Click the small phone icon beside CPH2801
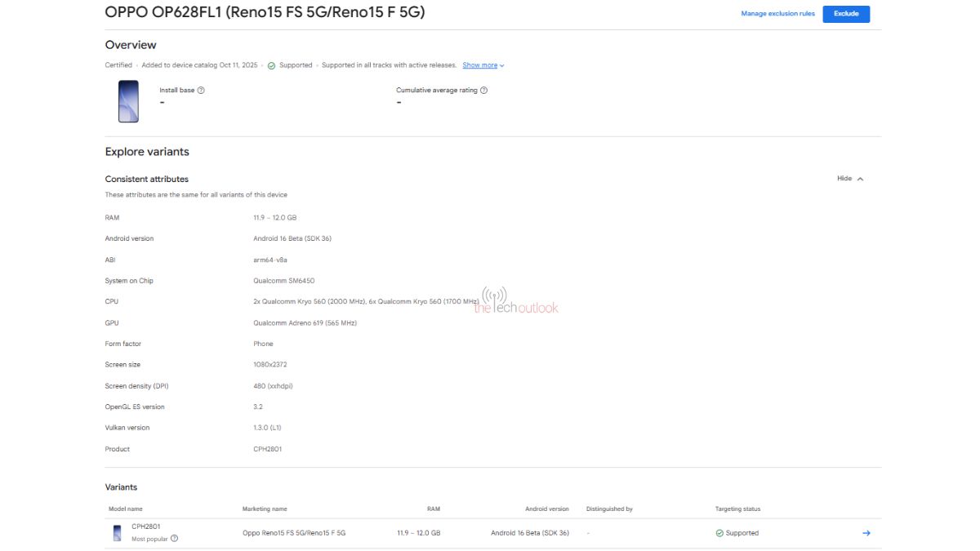Image resolution: width=980 pixels, height=551 pixels. coord(118,533)
